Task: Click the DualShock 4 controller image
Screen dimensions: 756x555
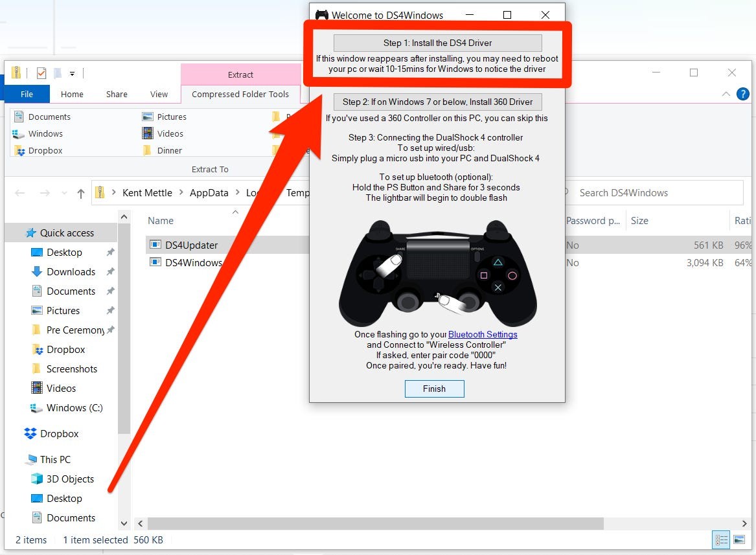Action: click(x=437, y=273)
